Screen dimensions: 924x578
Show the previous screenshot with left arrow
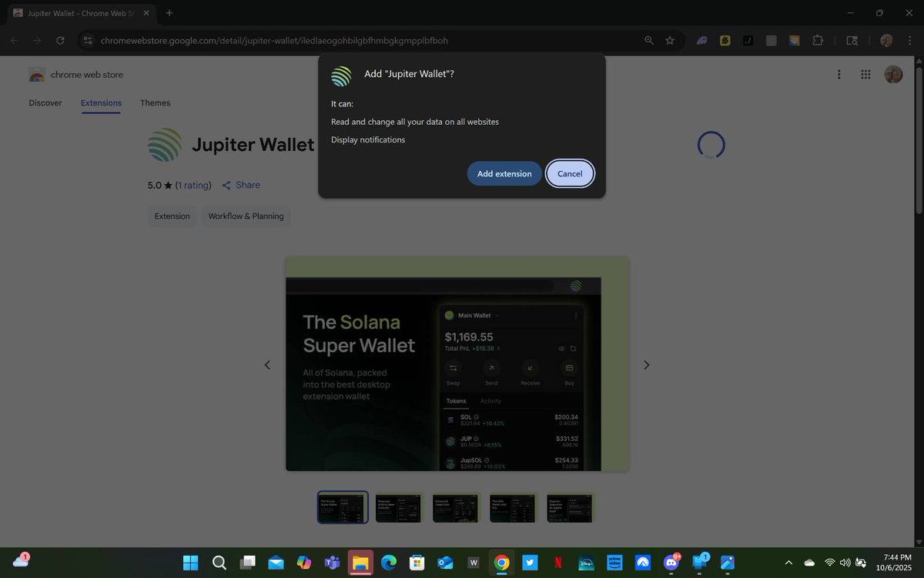point(267,365)
